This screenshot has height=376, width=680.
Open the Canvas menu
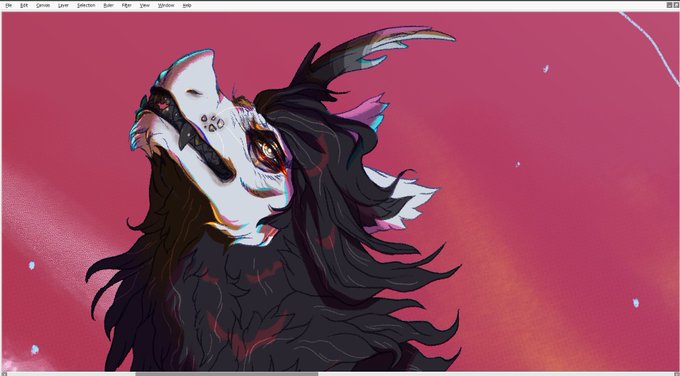pos(43,6)
